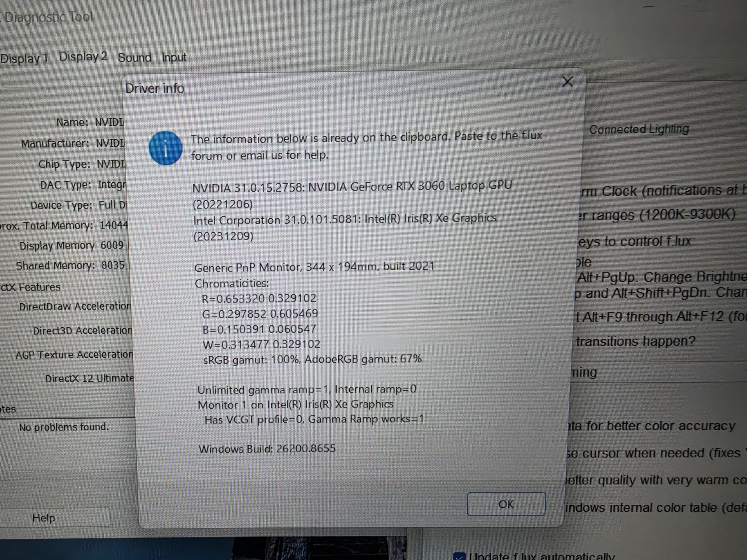The width and height of the screenshot is (747, 560).
Task: Toggle the ranges (1200K-9300K) option
Action: pos(657,215)
